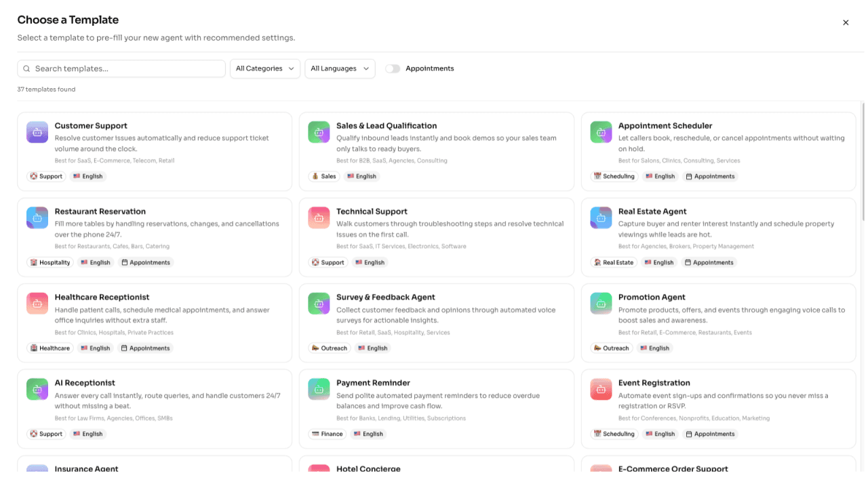Click the Survey & Feedback Agent title
The image size is (868, 488).
pyautogui.click(x=386, y=297)
